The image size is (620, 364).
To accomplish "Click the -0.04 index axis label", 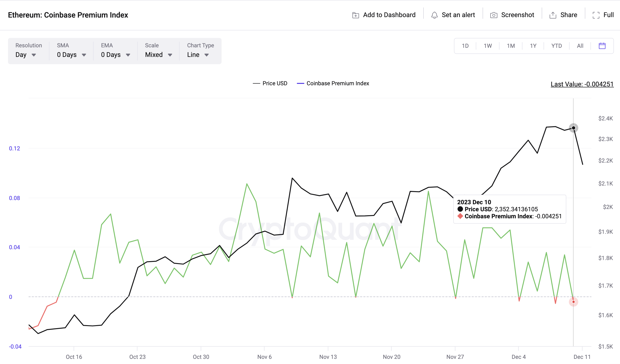I will [15, 347].
